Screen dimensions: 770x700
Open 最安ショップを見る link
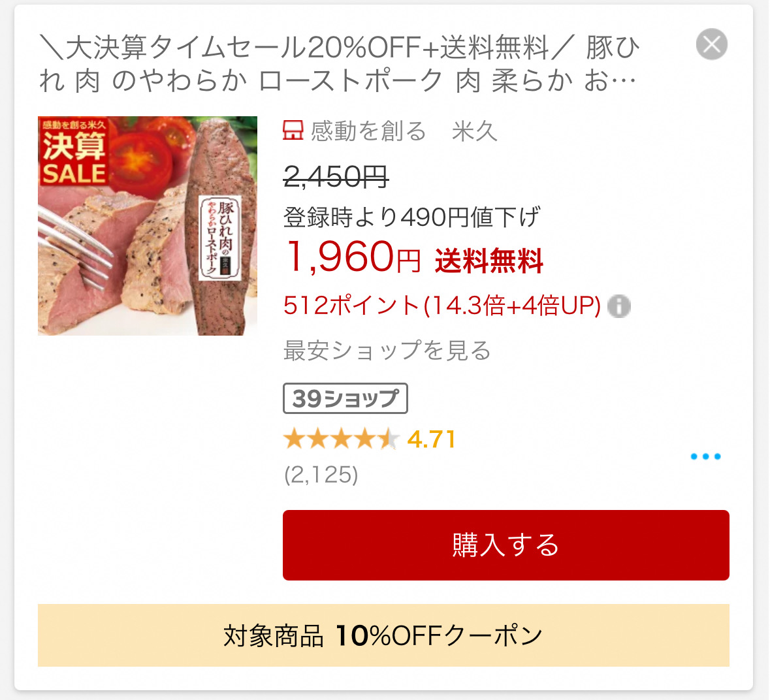tap(387, 351)
